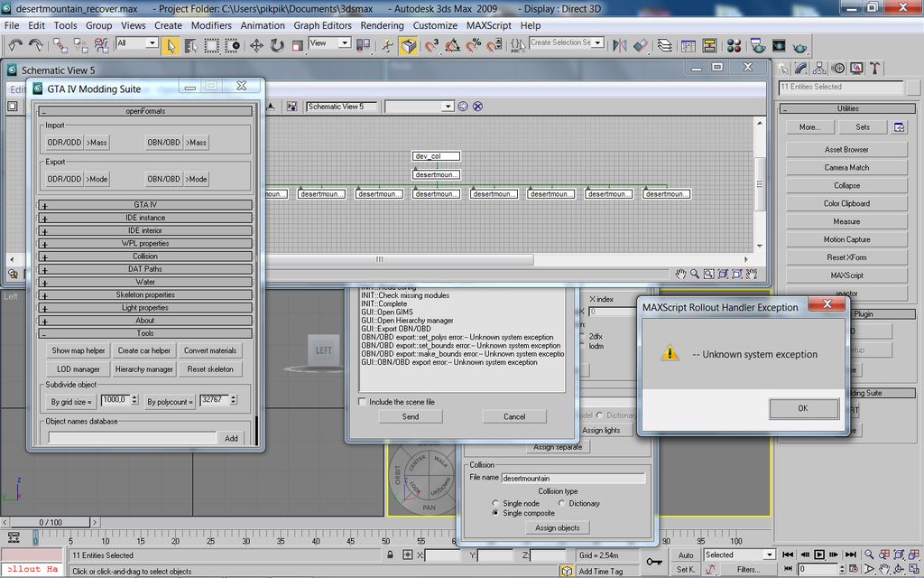
Task: Activate the Select and Rotate tool
Action: tap(277, 45)
